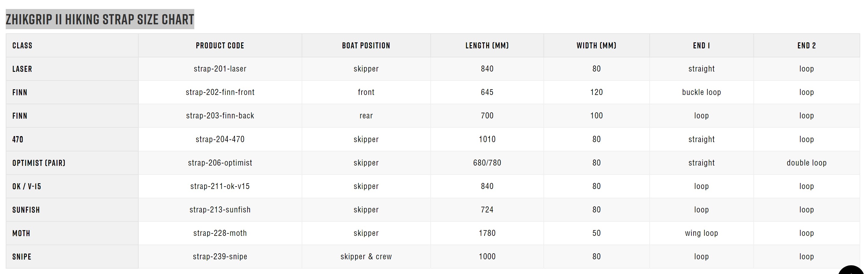Click the double loop End 2 cell
This screenshot has width=868, height=274.
pos(806,163)
